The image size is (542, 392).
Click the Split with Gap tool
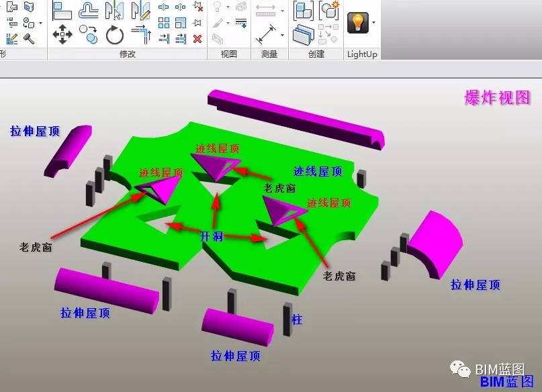click(180, 7)
